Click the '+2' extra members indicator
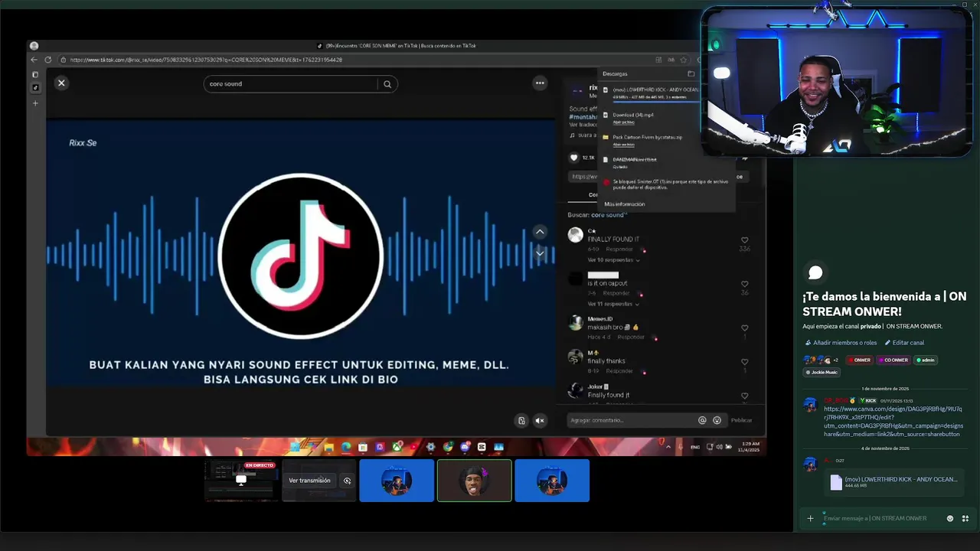 [835, 360]
